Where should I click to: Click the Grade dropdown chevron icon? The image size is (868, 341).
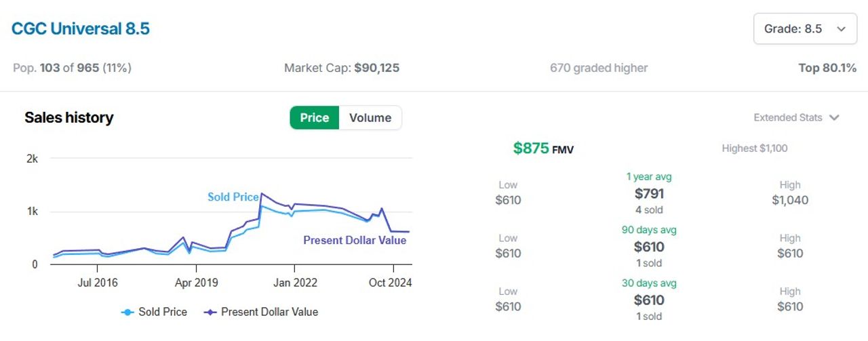pyautogui.click(x=842, y=28)
